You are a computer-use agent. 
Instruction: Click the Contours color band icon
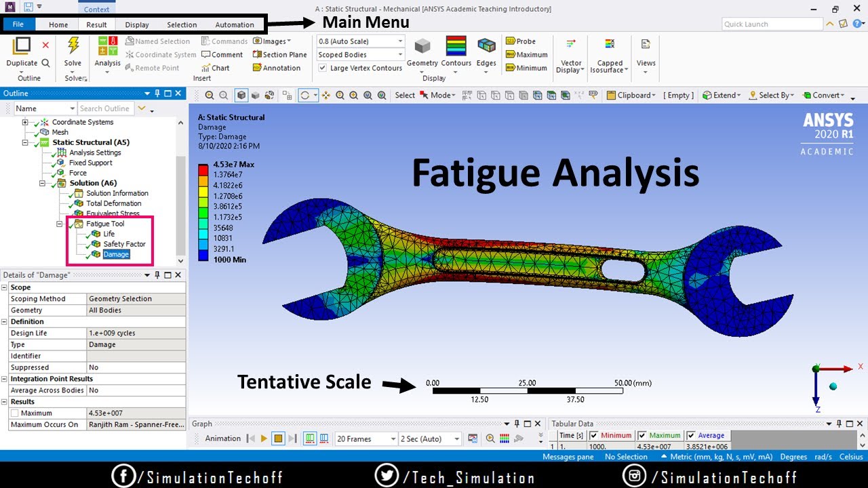tap(456, 46)
